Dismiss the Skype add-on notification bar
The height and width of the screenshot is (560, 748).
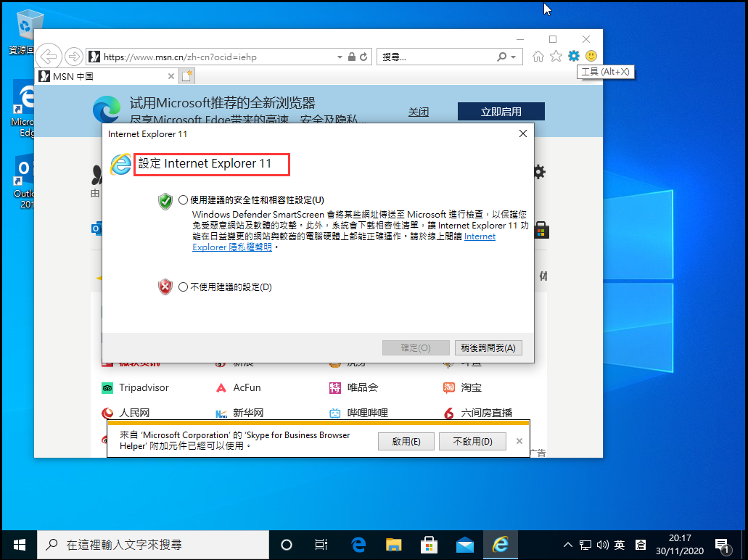tap(519, 441)
